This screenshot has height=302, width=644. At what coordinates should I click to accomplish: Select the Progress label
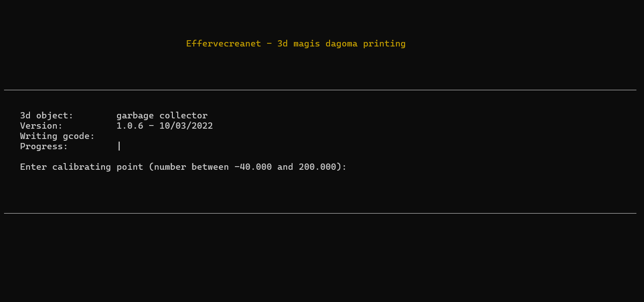pyautogui.click(x=44, y=147)
